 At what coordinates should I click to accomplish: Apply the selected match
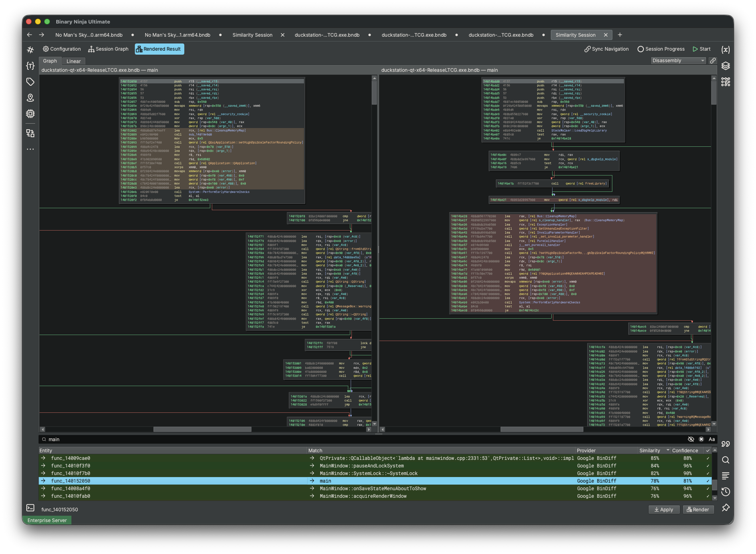[664, 510]
